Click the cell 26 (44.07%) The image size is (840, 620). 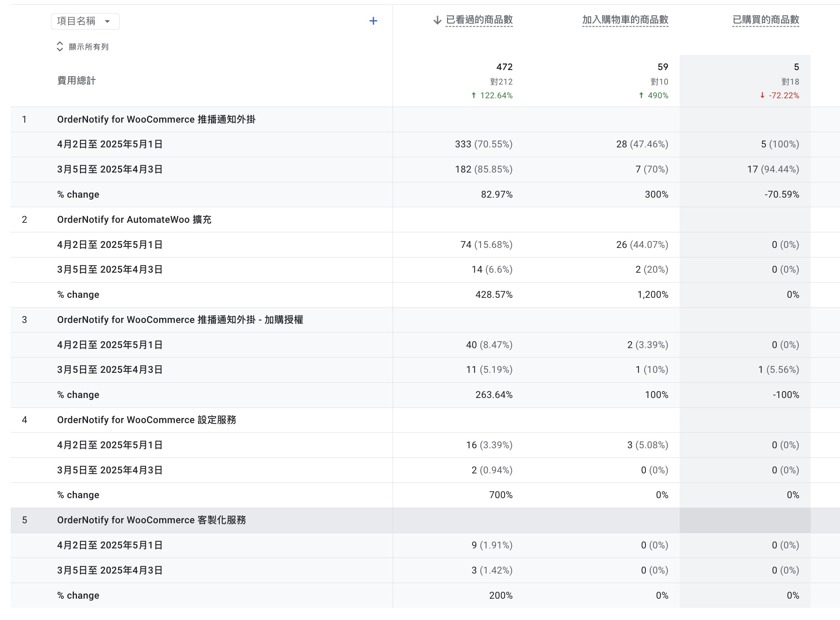pyautogui.click(x=642, y=245)
